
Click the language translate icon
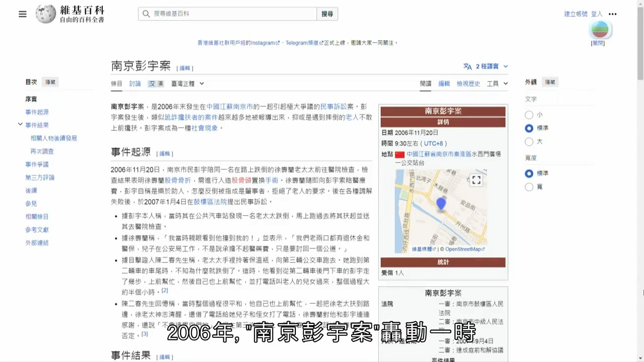467,66
